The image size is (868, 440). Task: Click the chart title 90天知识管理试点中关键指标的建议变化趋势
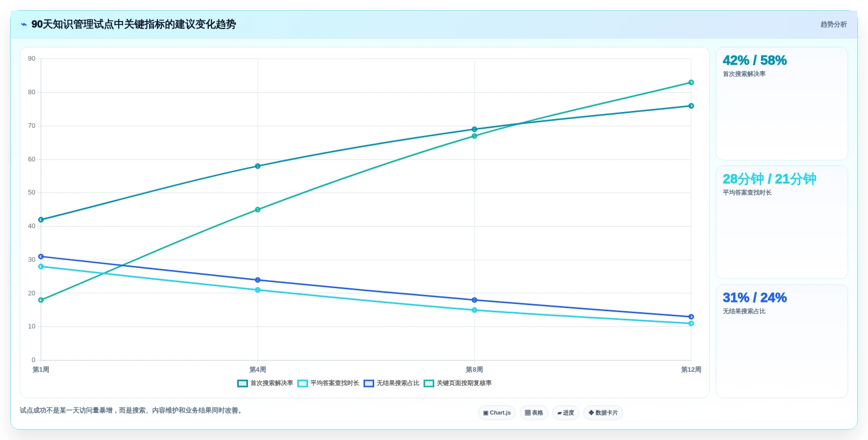point(133,24)
